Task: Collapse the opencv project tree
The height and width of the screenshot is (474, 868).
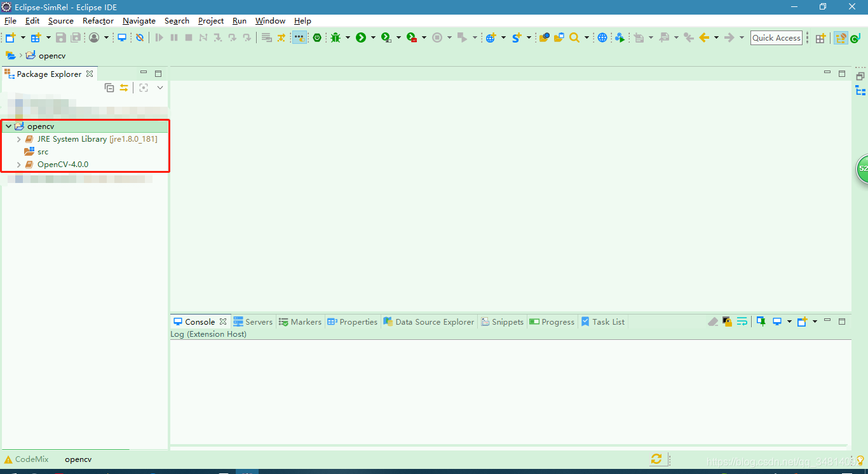Action: (10, 126)
